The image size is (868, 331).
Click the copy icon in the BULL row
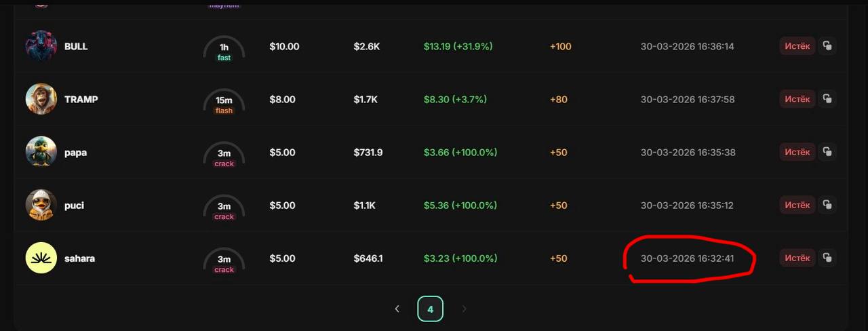827,46
